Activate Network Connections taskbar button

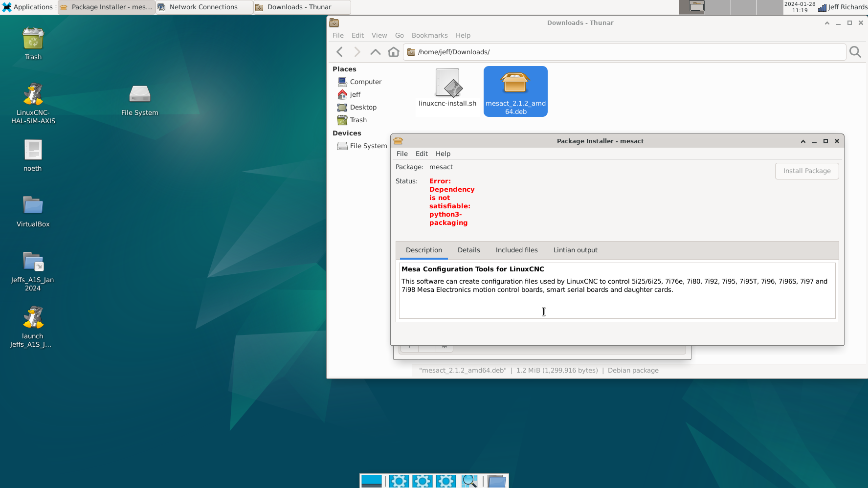tap(204, 7)
